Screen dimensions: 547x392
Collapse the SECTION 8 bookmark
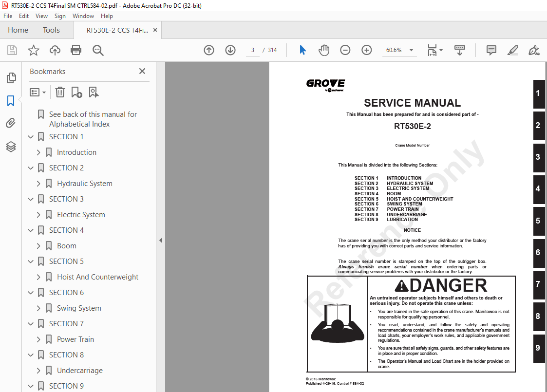coord(31,355)
